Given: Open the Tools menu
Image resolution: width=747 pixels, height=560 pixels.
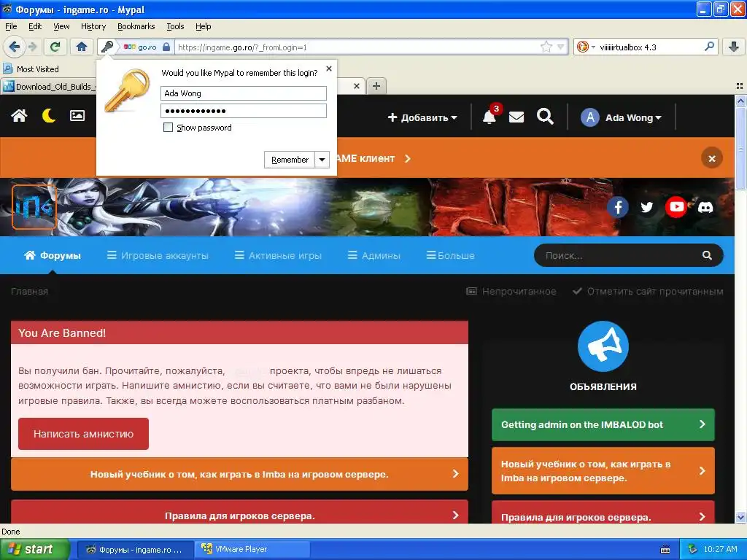Looking at the screenshot, I should point(175,26).
